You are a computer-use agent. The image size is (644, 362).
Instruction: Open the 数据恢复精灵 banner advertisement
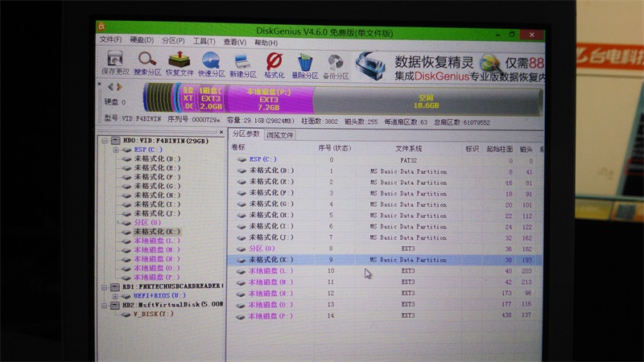(450, 68)
